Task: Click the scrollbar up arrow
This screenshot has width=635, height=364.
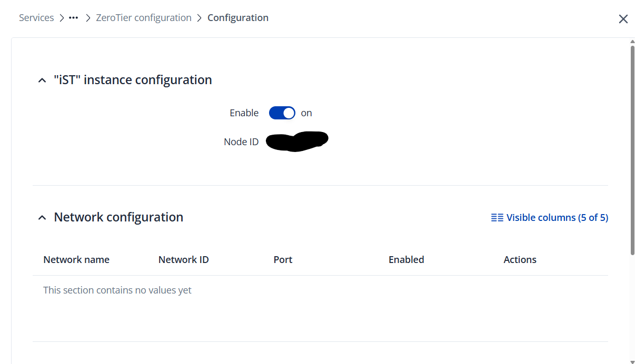Action: (x=632, y=42)
